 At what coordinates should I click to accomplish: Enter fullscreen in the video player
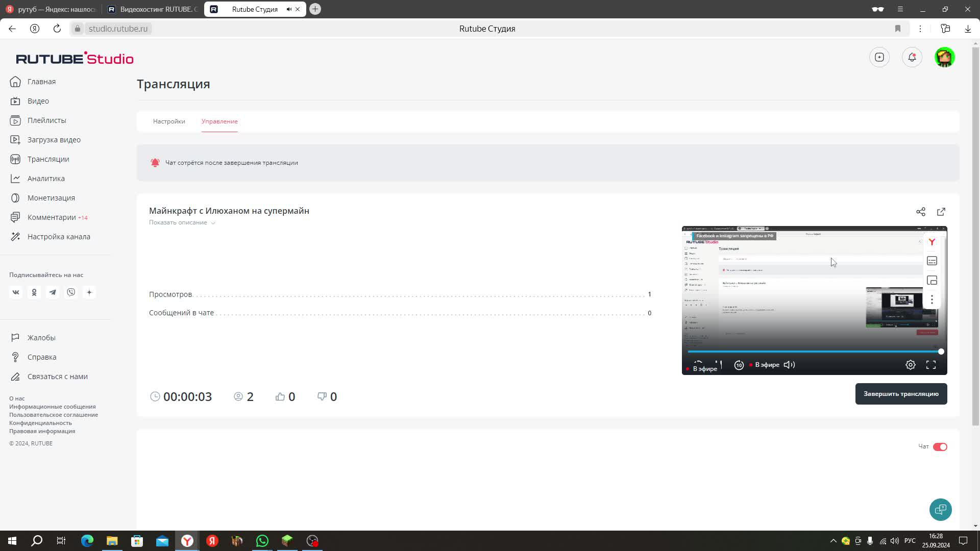(x=931, y=365)
